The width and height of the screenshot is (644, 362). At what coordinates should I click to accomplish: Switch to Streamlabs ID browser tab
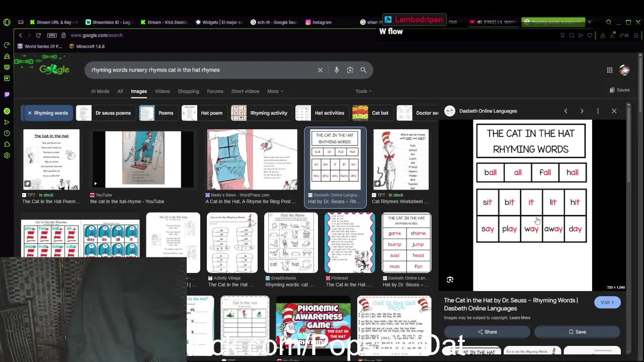pos(109,22)
